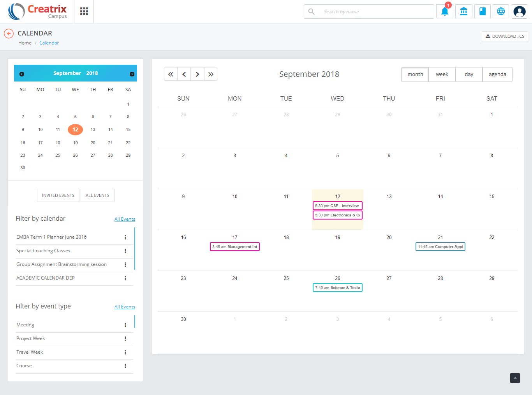Click date 26 in main calendar
Screen dimensions: 532x395
338,278
